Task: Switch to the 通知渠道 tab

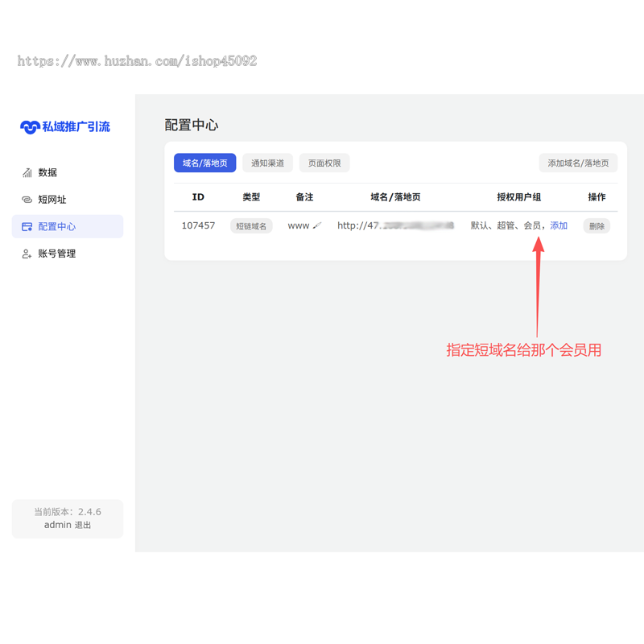Action: (x=268, y=163)
